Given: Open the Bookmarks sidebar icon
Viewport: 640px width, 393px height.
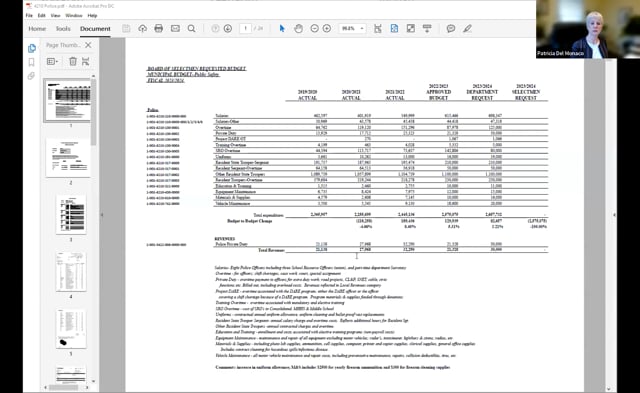Looking at the screenshot, I should pyautogui.click(x=31, y=62).
